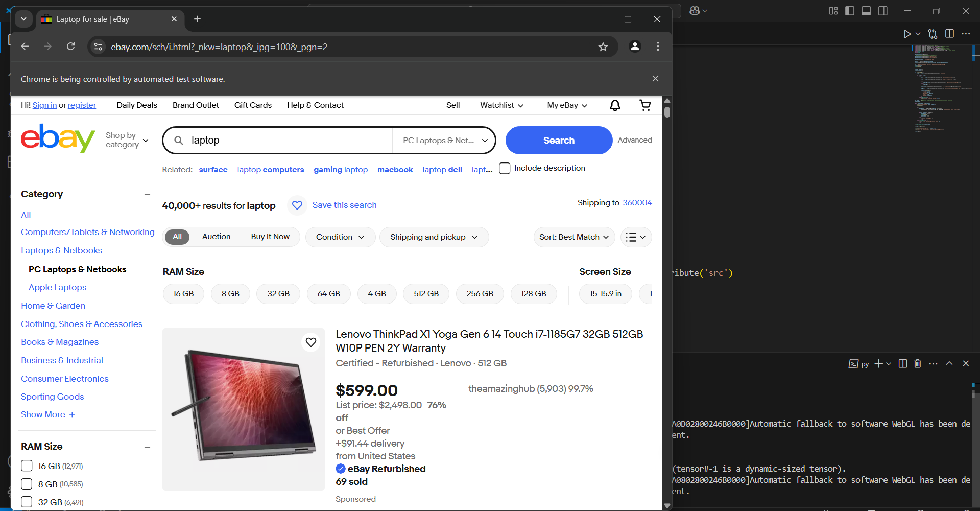Check the 16 GB RAM Size filter
This screenshot has height=511, width=980.
(27, 466)
